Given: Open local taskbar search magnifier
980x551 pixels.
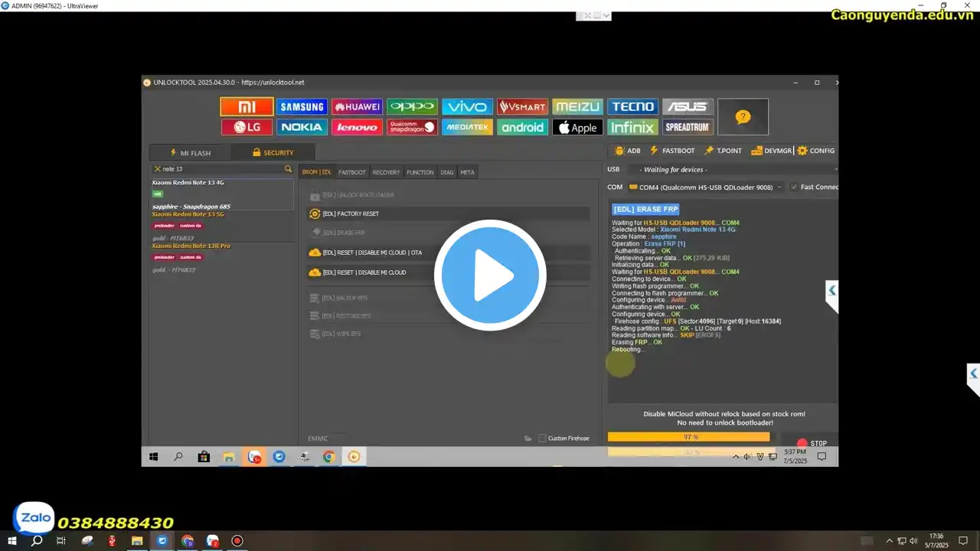Looking at the screenshot, I should point(37,541).
